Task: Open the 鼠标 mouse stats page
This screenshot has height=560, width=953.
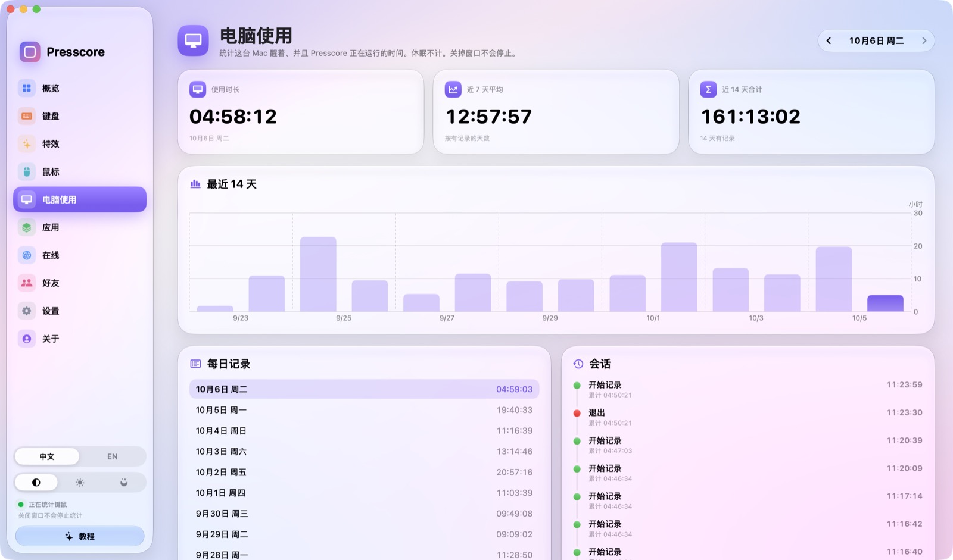Action: point(80,172)
